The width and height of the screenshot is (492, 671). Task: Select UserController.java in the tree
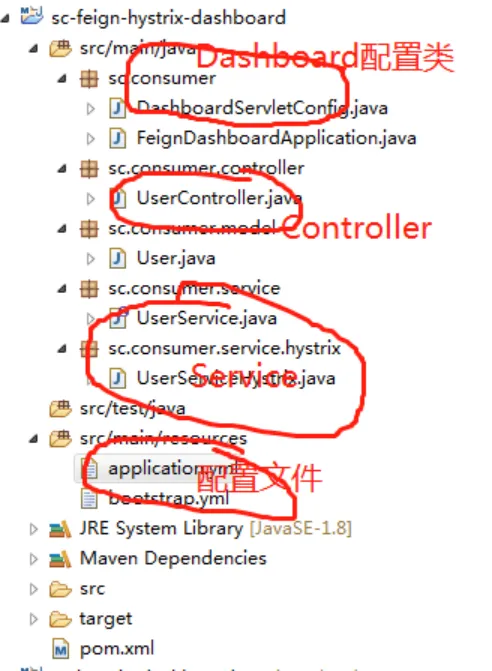click(219, 199)
